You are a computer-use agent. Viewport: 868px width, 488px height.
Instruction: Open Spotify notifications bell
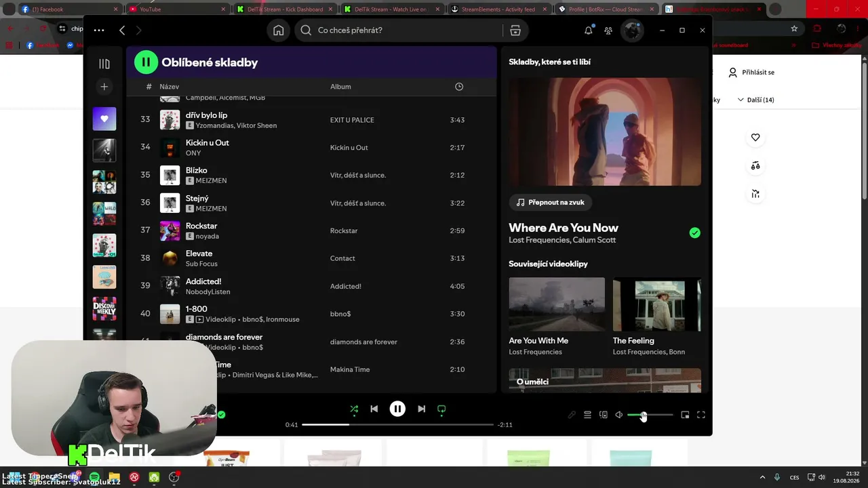coord(589,30)
